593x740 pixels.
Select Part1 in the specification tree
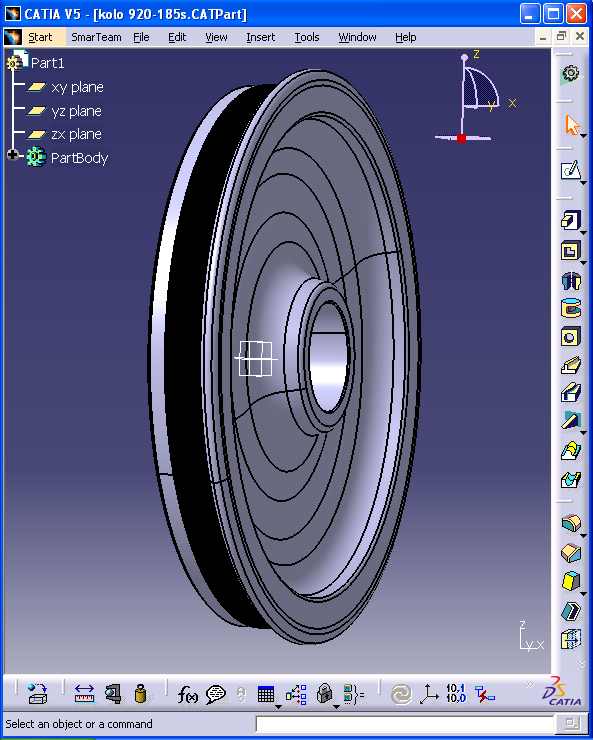(47, 63)
